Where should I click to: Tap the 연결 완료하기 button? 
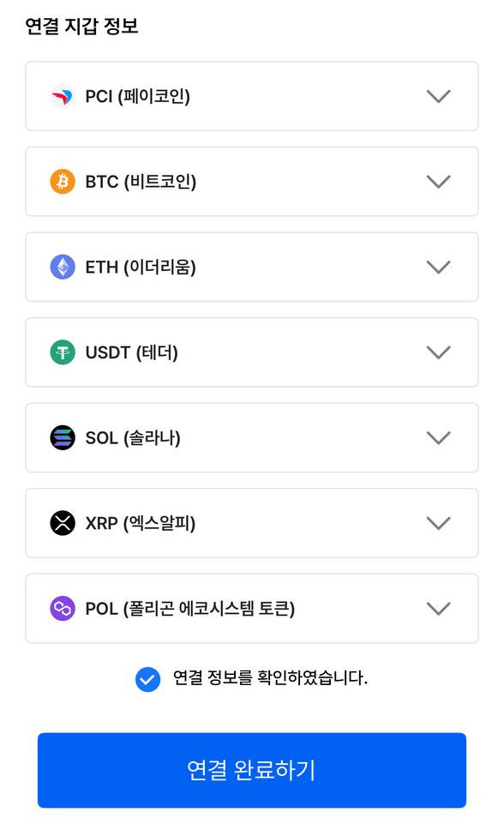[x=252, y=770]
